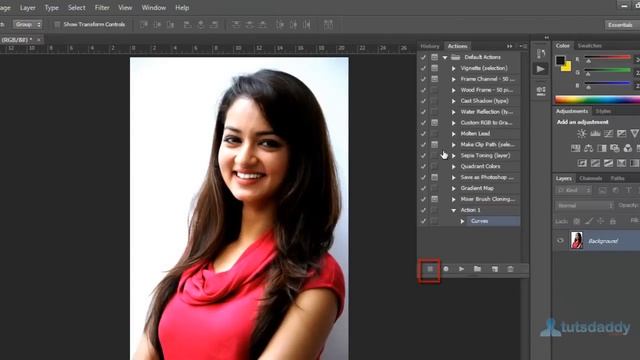
Task: Add a Posterize adjustment icon
Action: pyautogui.click(x=595, y=163)
